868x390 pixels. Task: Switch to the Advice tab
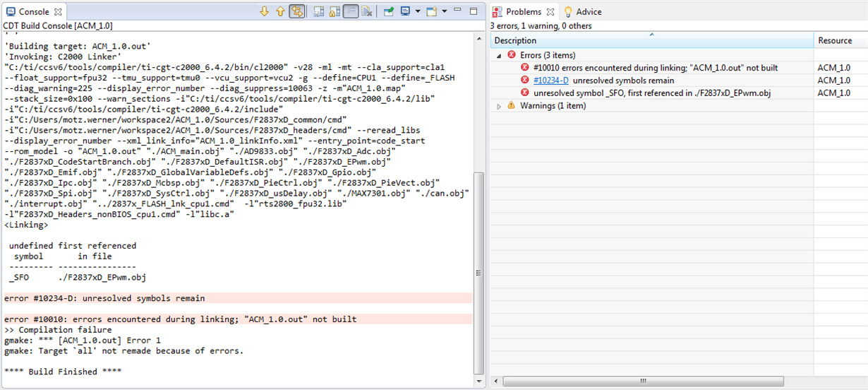[x=583, y=12]
